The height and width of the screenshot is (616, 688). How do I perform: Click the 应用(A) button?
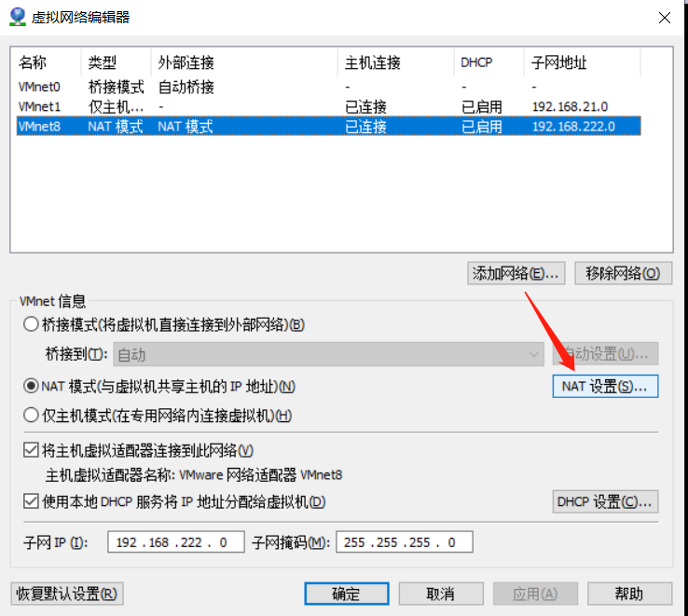(x=535, y=594)
